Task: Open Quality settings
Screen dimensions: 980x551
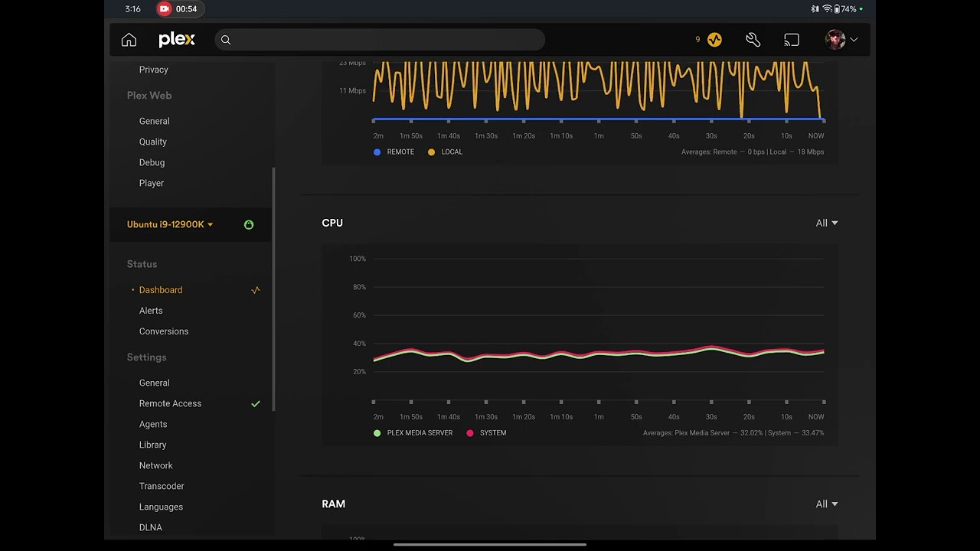Action: (153, 142)
